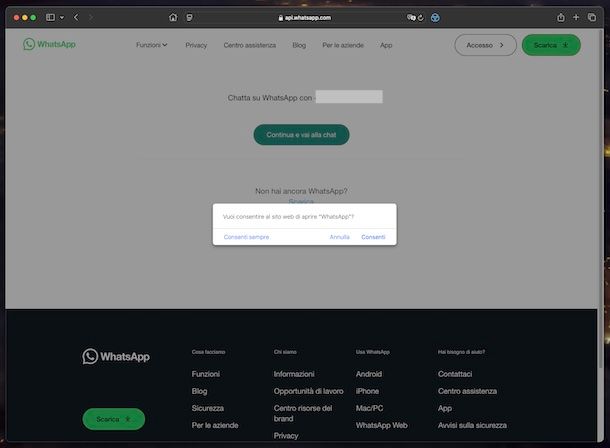Choose Consenti sempre in the dialog
The width and height of the screenshot is (610, 448).
(246, 237)
